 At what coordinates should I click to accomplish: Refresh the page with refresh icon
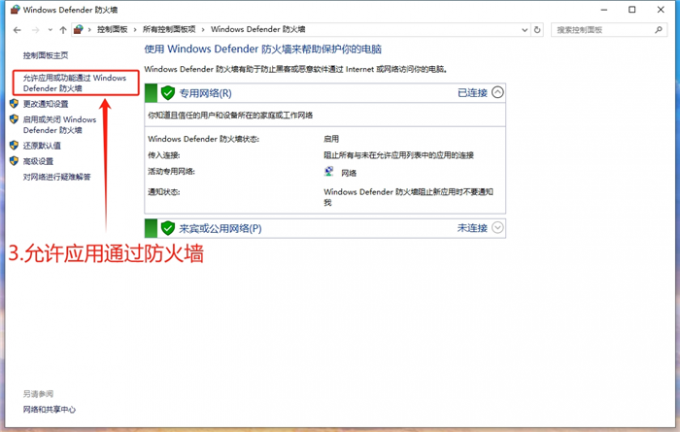537,30
